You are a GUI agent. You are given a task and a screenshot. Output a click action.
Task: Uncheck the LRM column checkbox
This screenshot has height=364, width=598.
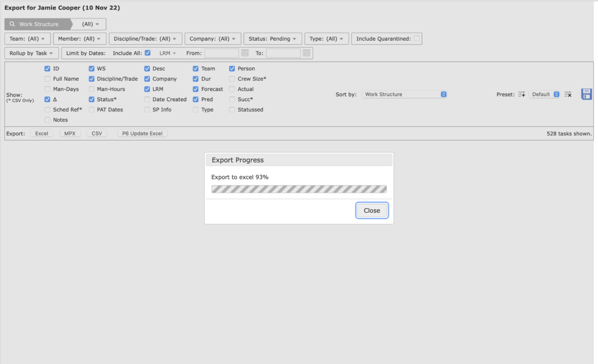click(147, 89)
